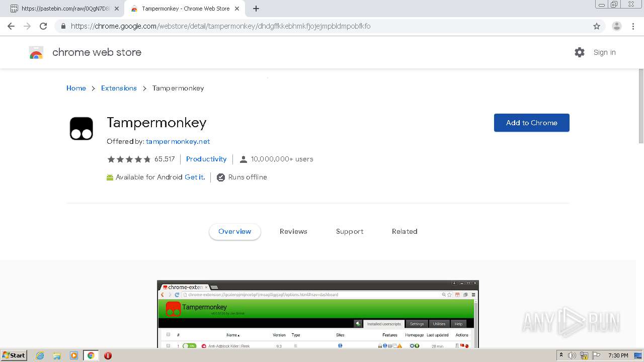Reload the page with the refresh icon
The image size is (644, 362).
pyautogui.click(x=43, y=26)
